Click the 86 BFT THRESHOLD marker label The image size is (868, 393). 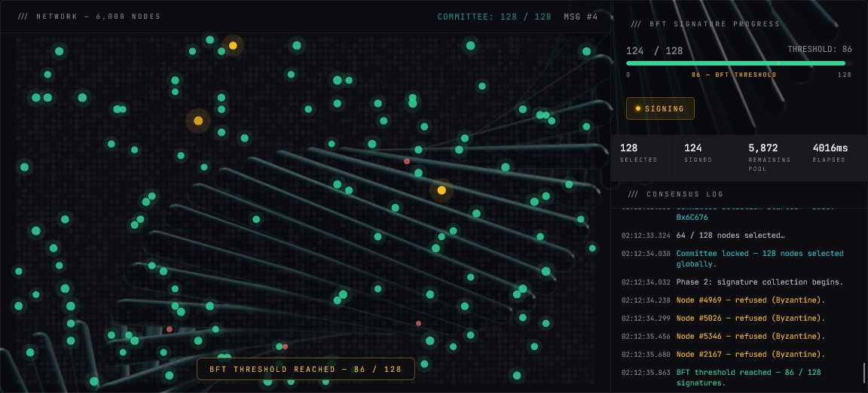734,75
